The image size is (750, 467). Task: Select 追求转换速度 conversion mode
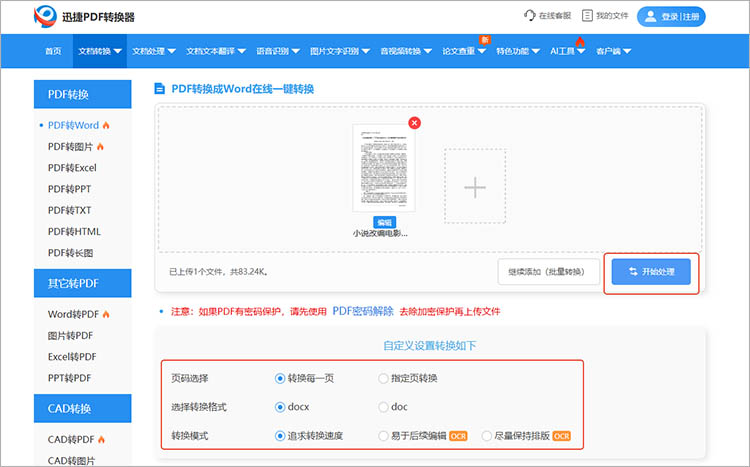pos(280,436)
